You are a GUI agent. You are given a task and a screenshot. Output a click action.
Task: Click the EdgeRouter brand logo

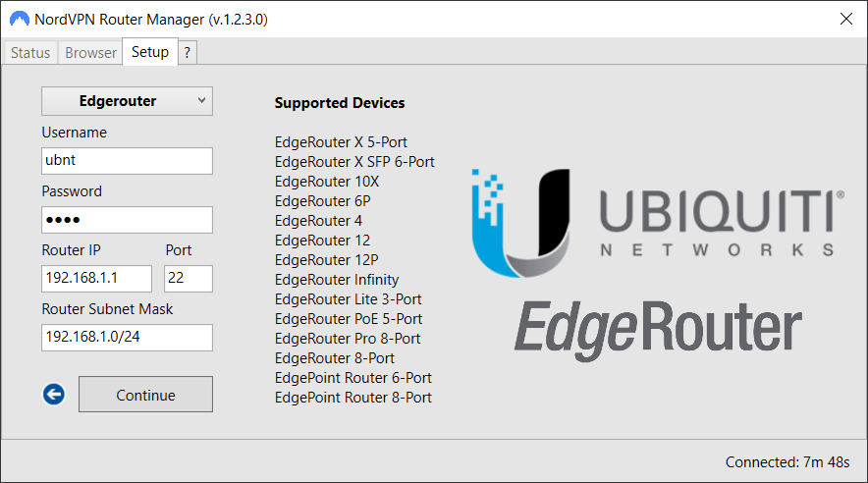click(658, 331)
